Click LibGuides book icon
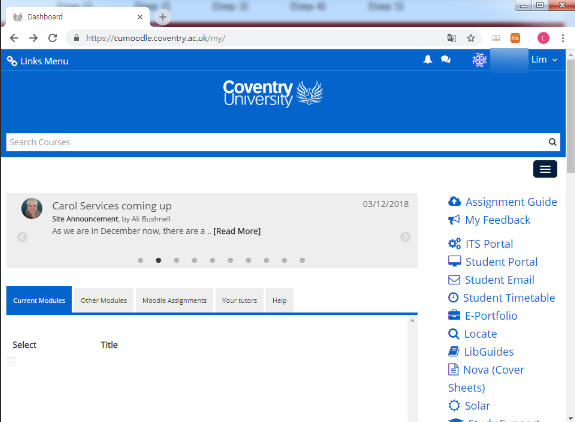The height and width of the screenshot is (422, 575). pos(454,351)
